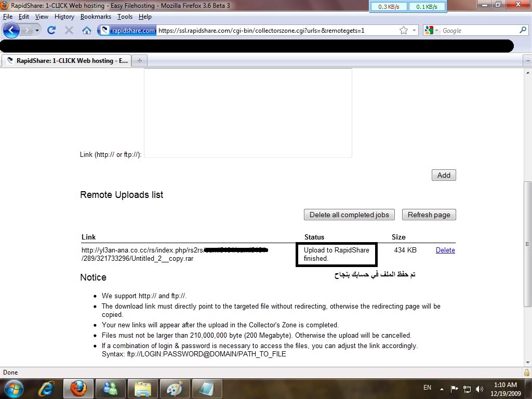Open the File menu

click(7, 17)
